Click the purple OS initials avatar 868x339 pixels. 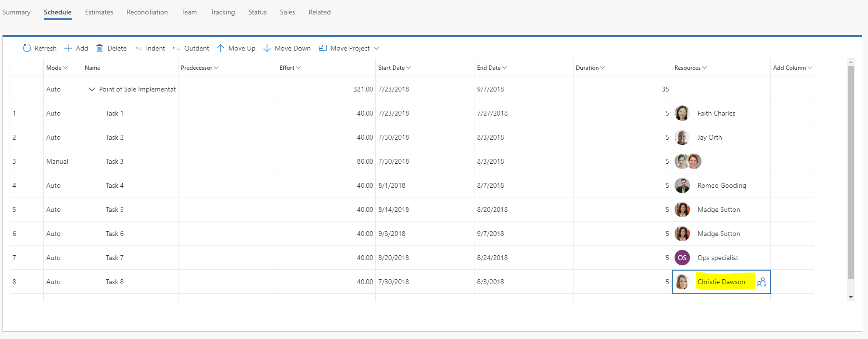pos(682,258)
